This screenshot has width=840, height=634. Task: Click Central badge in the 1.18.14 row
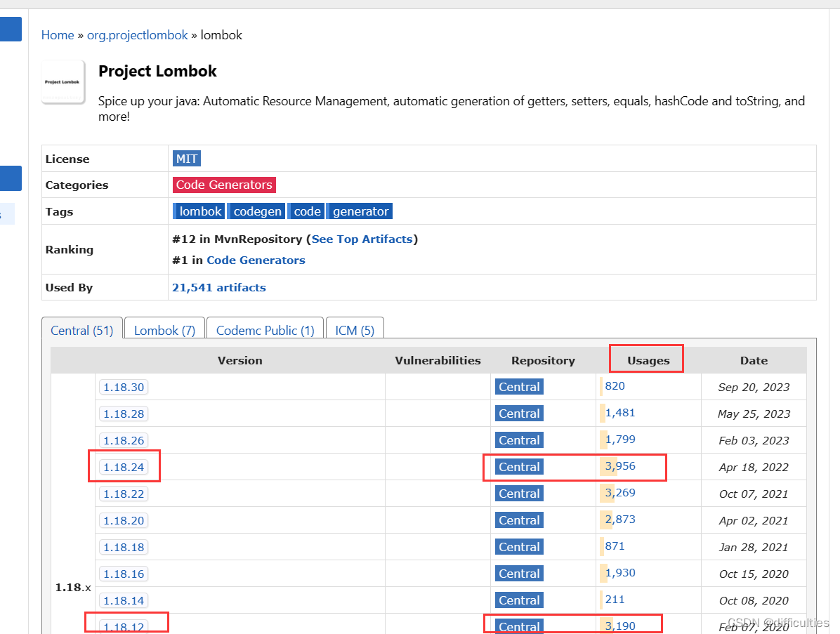[x=519, y=600]
